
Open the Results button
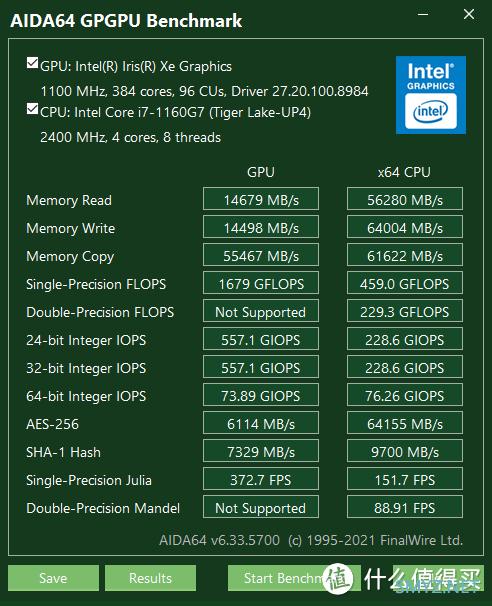pyautogui.click(x=150, y=578)
